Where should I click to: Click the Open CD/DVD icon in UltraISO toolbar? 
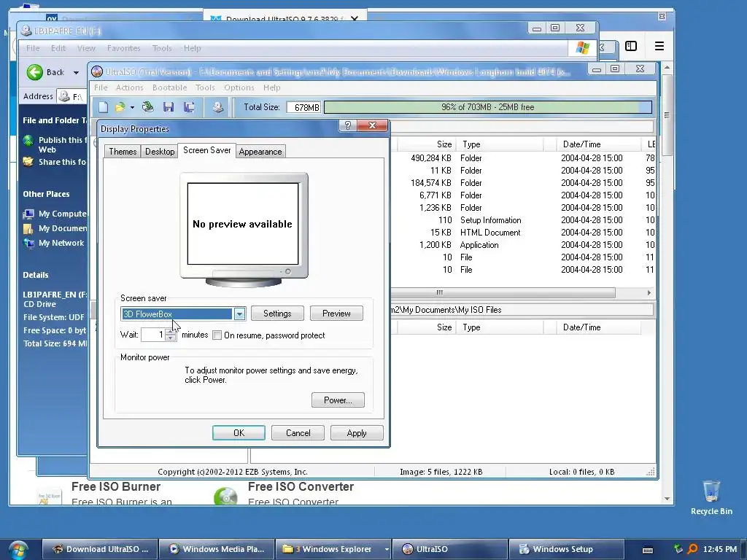pyautogui.click(x=148, y=107)
